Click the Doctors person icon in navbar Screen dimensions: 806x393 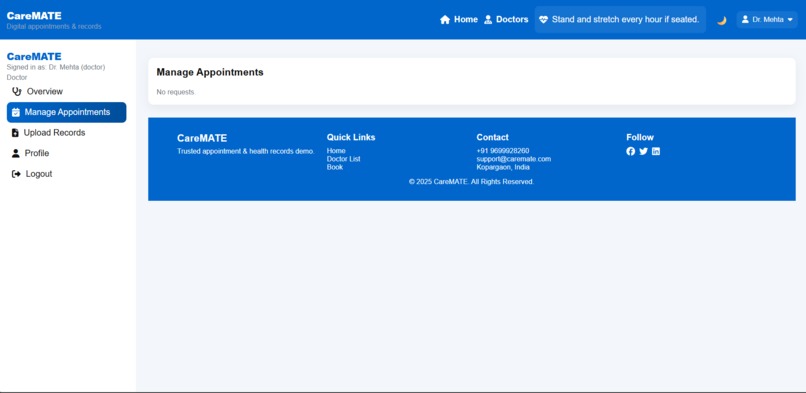pos(488,20)
